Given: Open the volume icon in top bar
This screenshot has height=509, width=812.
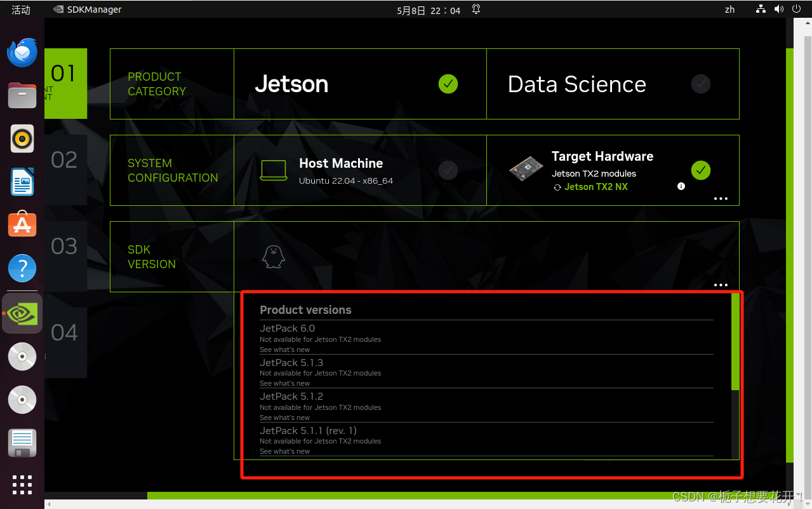Looking at the screenshot, I should coord(779,10).
